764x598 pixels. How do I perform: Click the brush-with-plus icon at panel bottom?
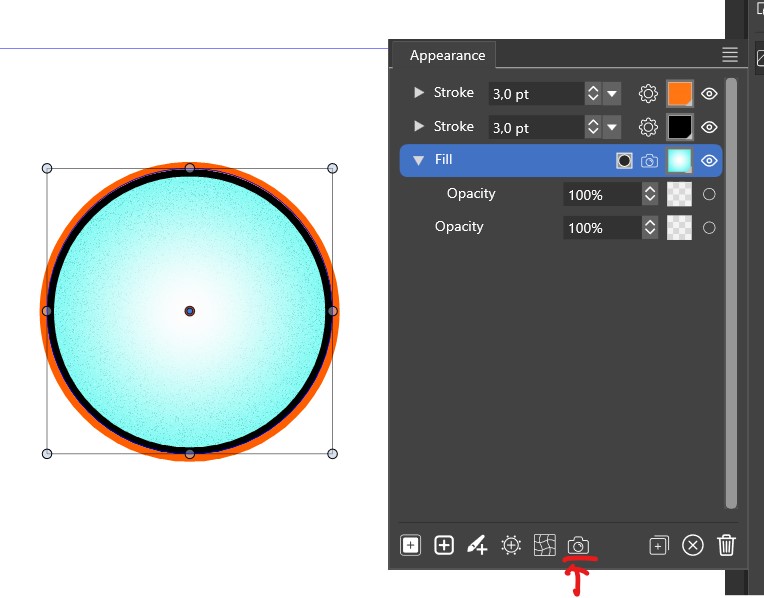[x=477, y=545]
